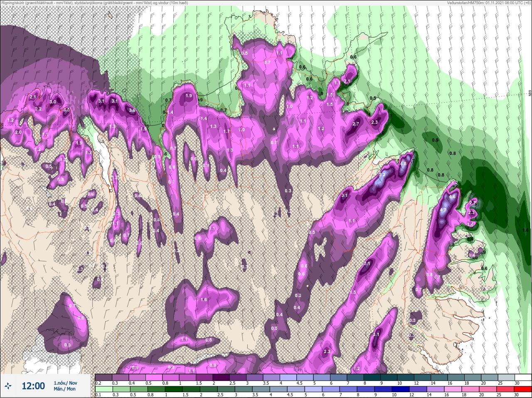
Task: Pick the lightest green 0.1 rain scale swatch
Action: click(103, 389)
